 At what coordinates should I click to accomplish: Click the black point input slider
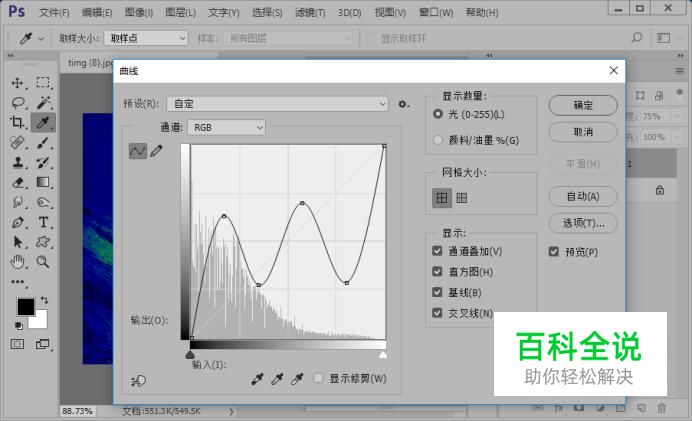[190, 355]
